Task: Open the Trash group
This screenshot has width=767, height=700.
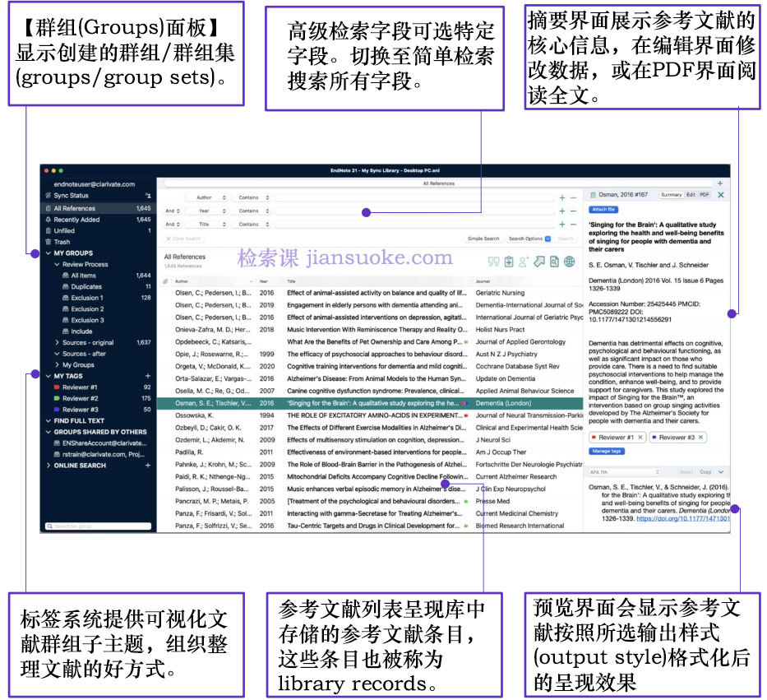Action: 62,242
